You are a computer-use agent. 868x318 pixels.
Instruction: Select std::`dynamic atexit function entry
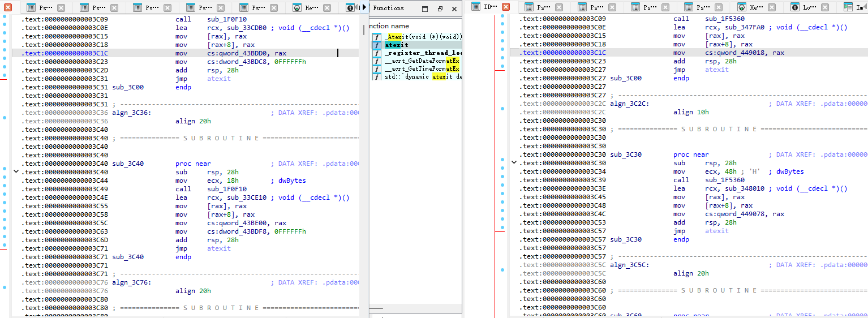[423, 76]
